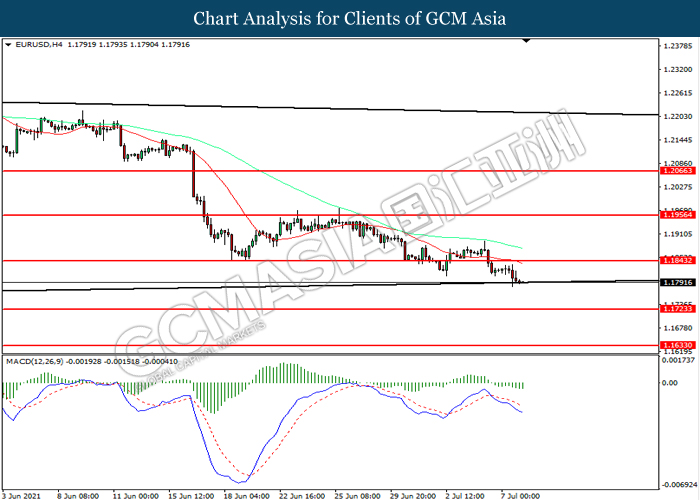Click the 18 Jun 04:00 time label
This screenshot has height=500, width=700.
[246, 496]
